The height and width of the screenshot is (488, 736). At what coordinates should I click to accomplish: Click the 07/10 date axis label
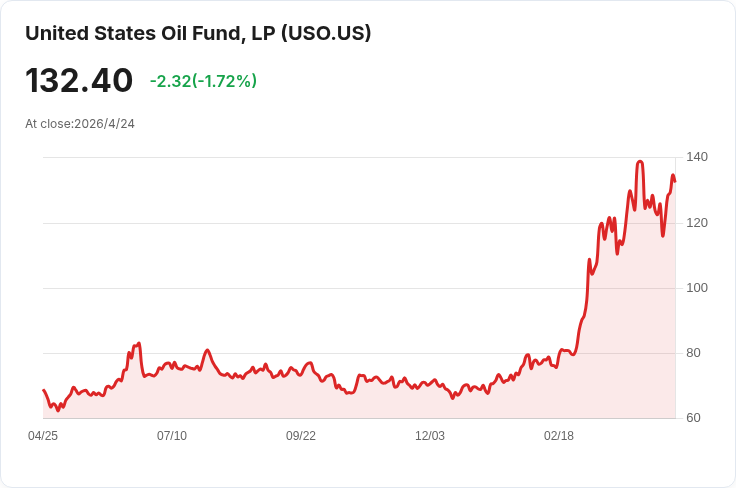click(x=172, y=436)
